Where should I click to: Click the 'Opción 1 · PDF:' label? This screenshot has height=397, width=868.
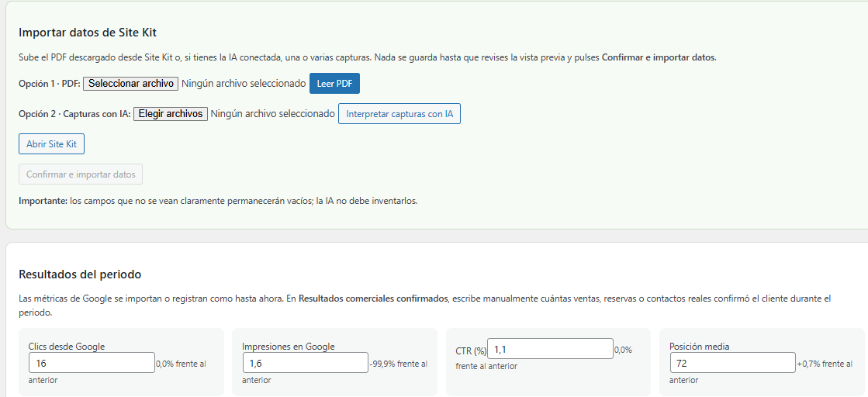coord(50,84)
